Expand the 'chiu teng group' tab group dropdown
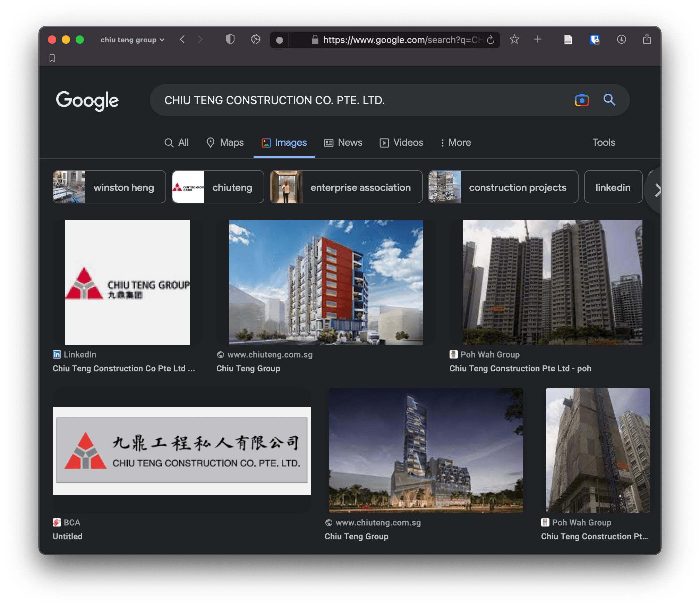This screenshot has height=606, width=700. [133, 40]
